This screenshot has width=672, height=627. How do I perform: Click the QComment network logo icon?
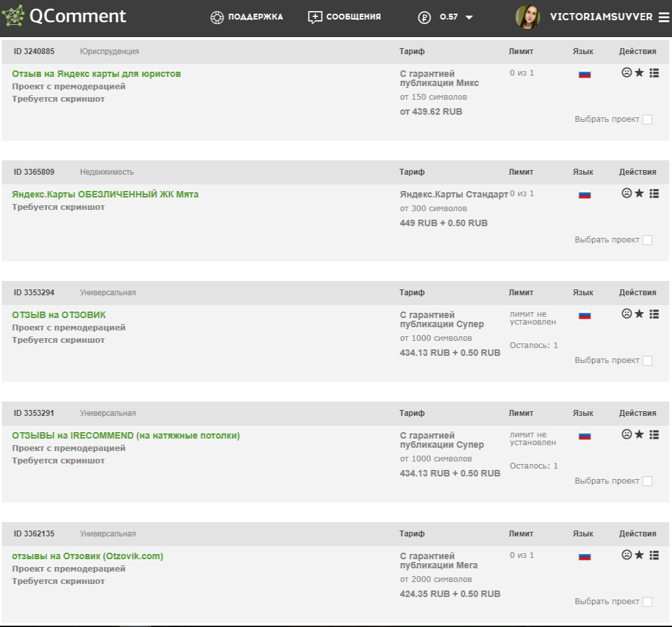13,16
